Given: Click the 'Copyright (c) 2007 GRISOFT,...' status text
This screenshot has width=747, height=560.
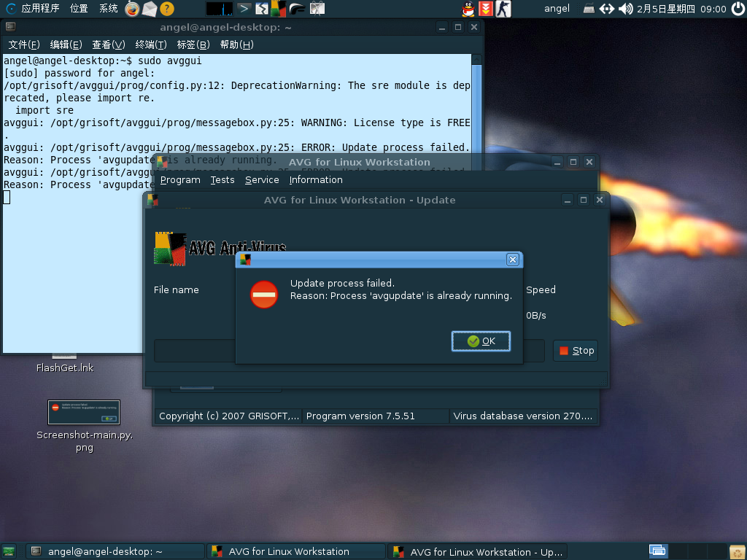Looking at the screenshot, I should click(x=229, y=416).
